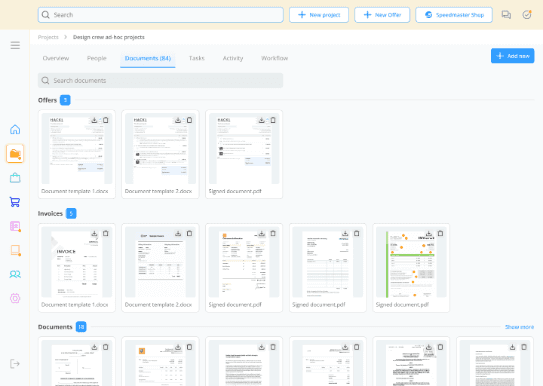Open the green-striped invoice thumbnail
This screenshot has height=386, width=543.
411,262
